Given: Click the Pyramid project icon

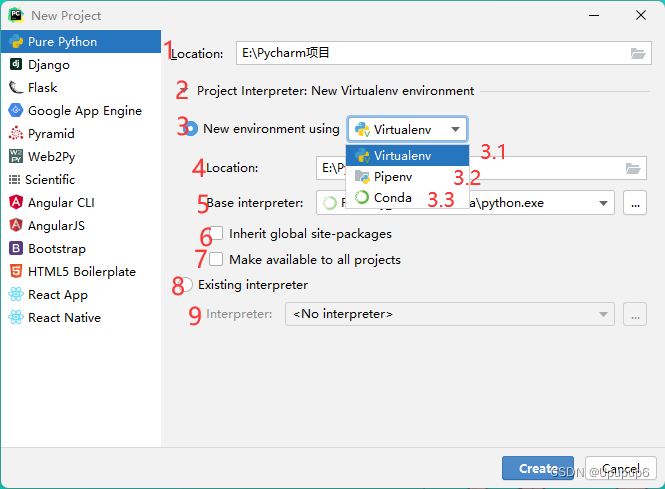Looking at the screenshot, I should pyautogui.click(x=16, y=133).
